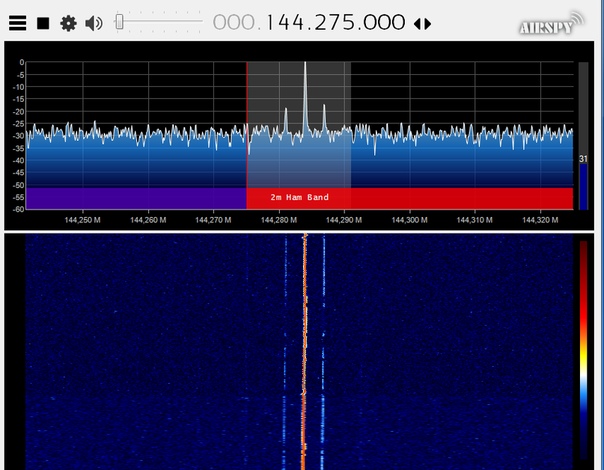The width and height of the screenshot is (604, 470).
Task: Click the 144,270 M frequency axis label
Action: click(213, 220)
